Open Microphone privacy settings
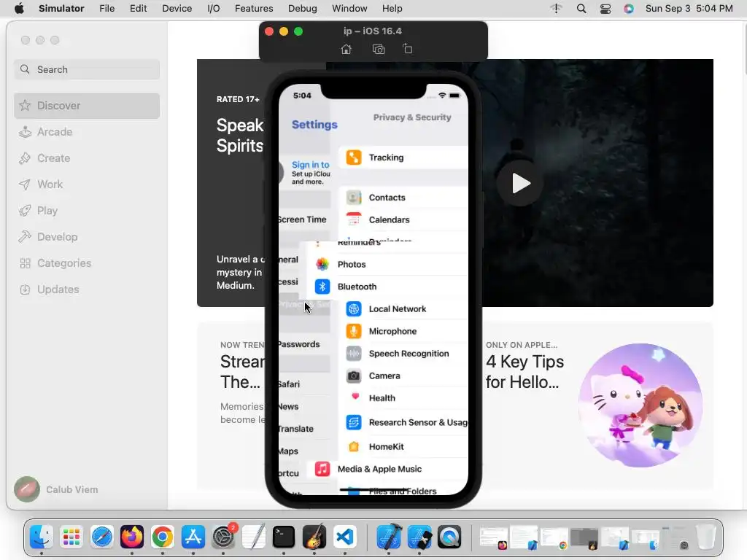The height and width of the screenshot is (560, 747). (x=403, y=332)
